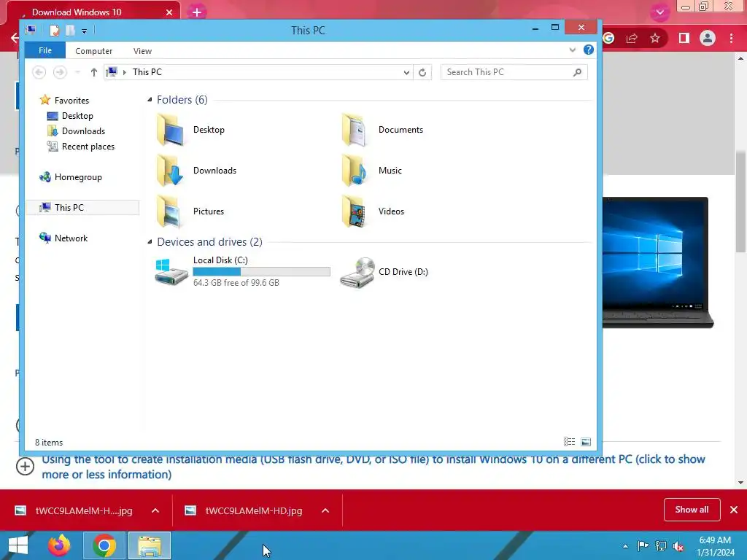Open the Documents folder
747x560 pixels.
[x=382, y=130]
